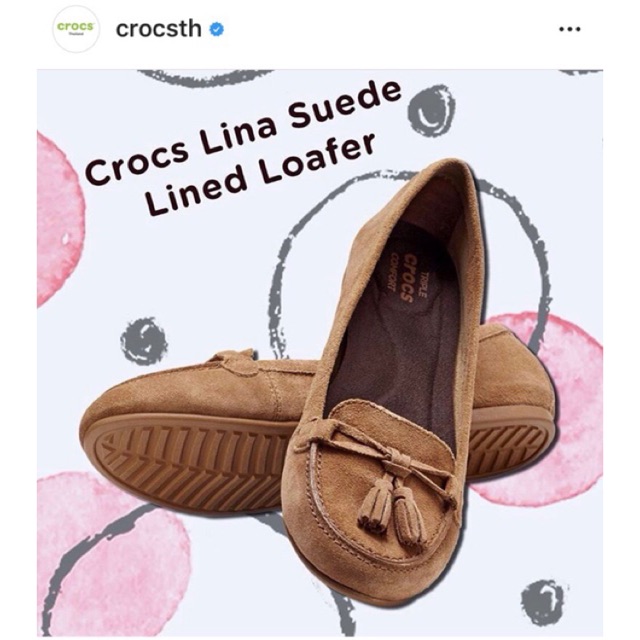Tap the "Lined Loafer" text line
Image resolution: width=640 pixels, height=640 pixels.
260,175
